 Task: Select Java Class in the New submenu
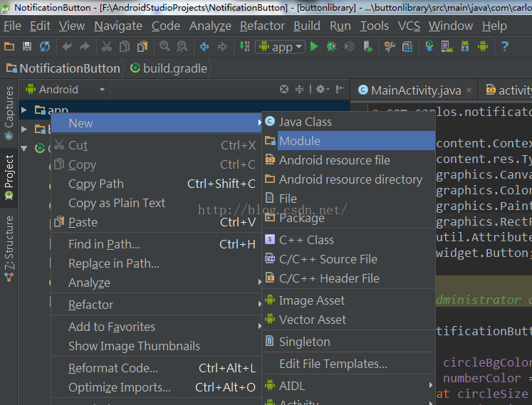point(348,122)
